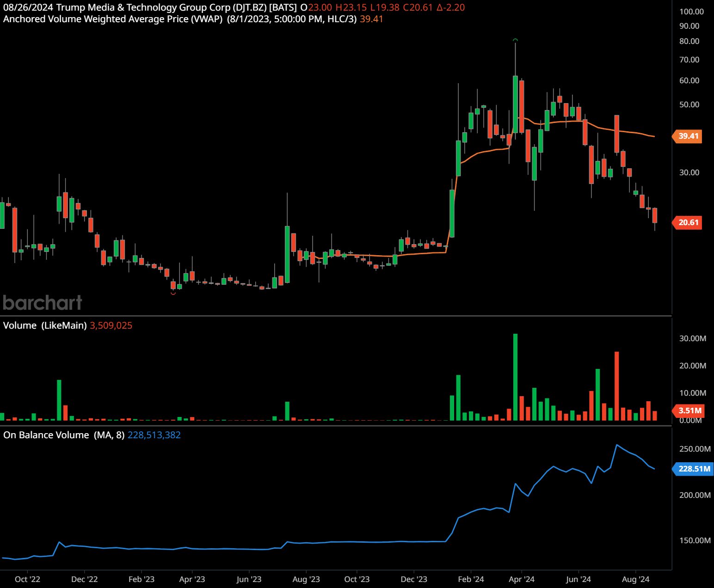
Task: Click the Apr '23 date axis label
Action: (x=192, y=579)
